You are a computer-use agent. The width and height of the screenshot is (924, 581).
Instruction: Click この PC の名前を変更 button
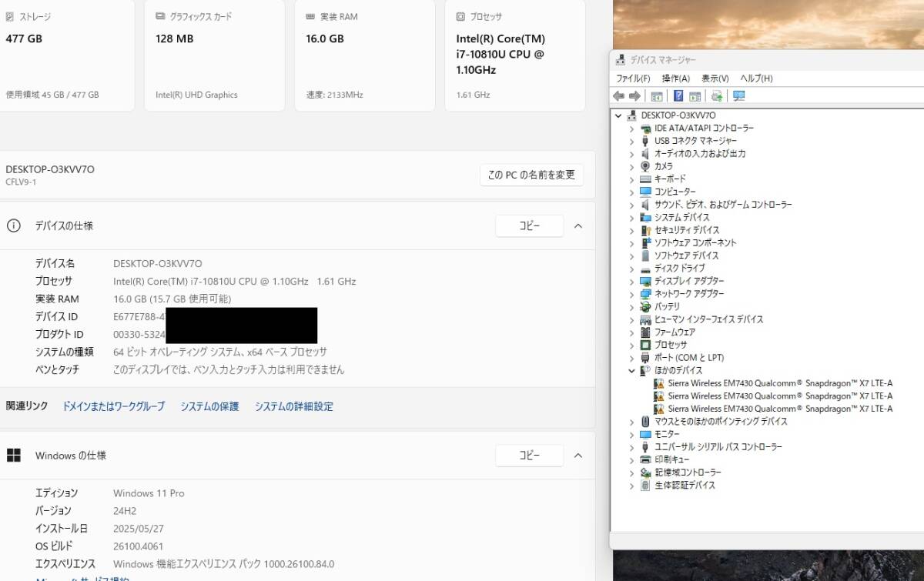click(x=531, y=175)
